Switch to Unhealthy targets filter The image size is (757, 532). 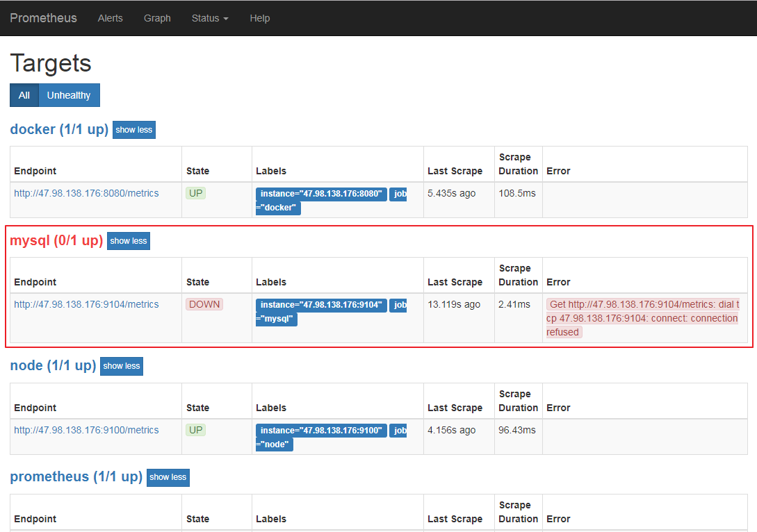69,95
